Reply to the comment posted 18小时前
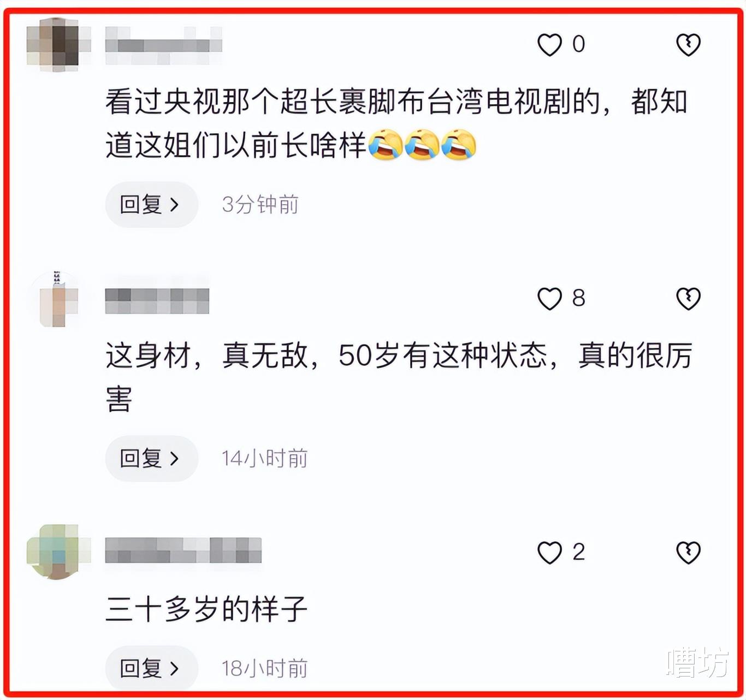 151,668
